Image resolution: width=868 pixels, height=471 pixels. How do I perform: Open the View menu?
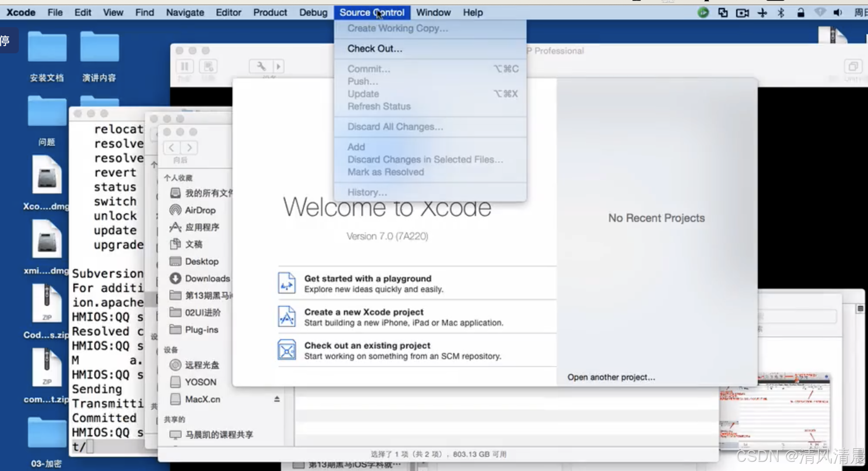[x=113, y=12]
